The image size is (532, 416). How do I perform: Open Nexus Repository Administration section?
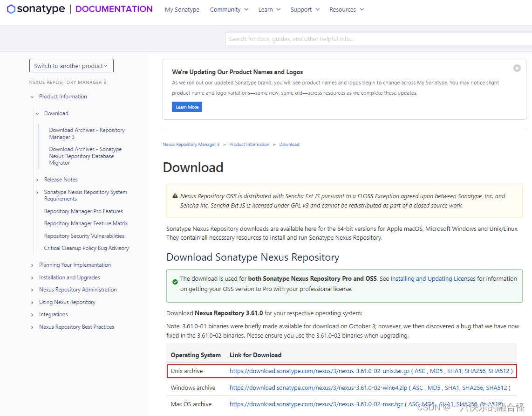pos(78,290)
